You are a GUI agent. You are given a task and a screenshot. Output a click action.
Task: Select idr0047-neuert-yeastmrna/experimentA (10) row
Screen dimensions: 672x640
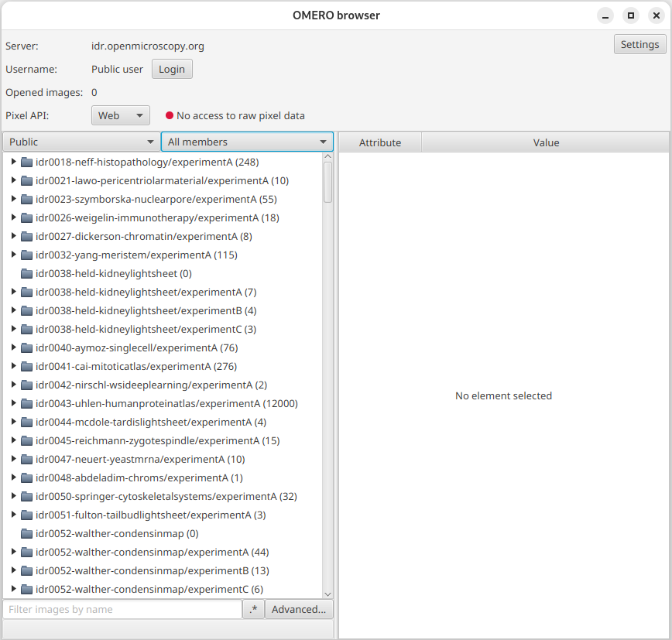pos(163,459)
